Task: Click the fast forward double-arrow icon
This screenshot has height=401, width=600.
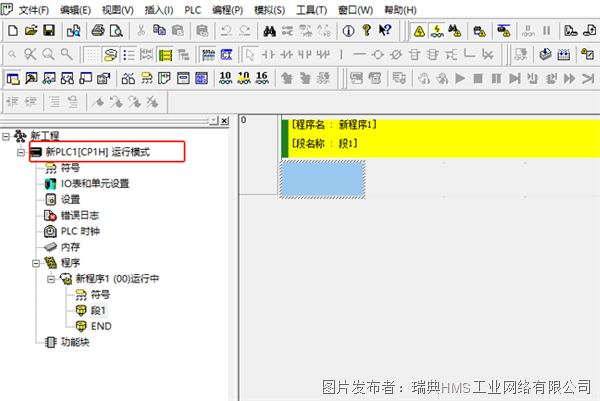Action: [570, 78]
